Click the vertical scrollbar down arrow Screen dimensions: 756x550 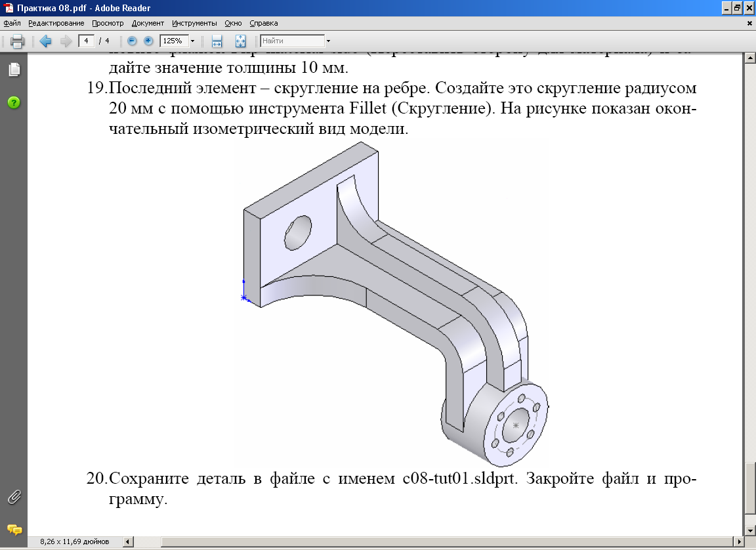pyautogui.click(x=749, y=530)
